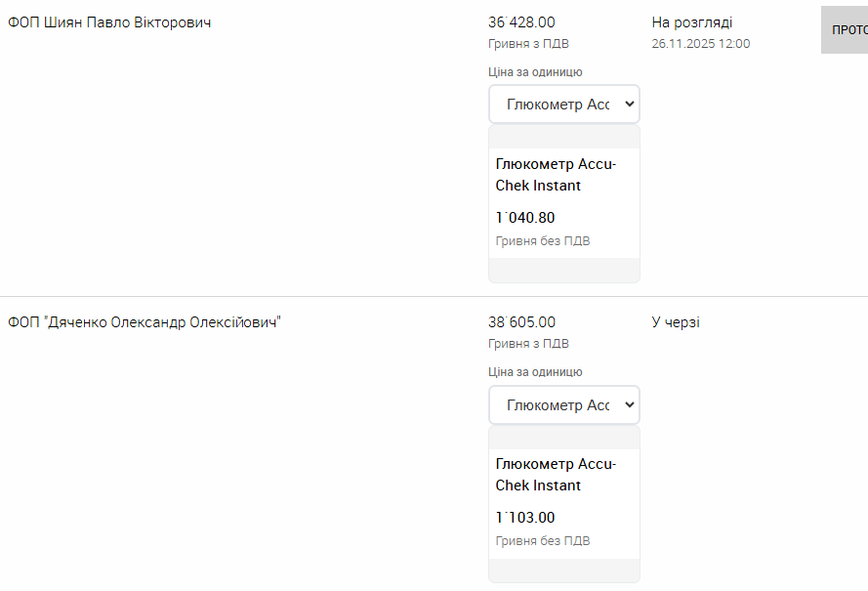Viewport: 868px width, 591px height.
Task: Click the У черзі status text
Action: pos(676,322)
